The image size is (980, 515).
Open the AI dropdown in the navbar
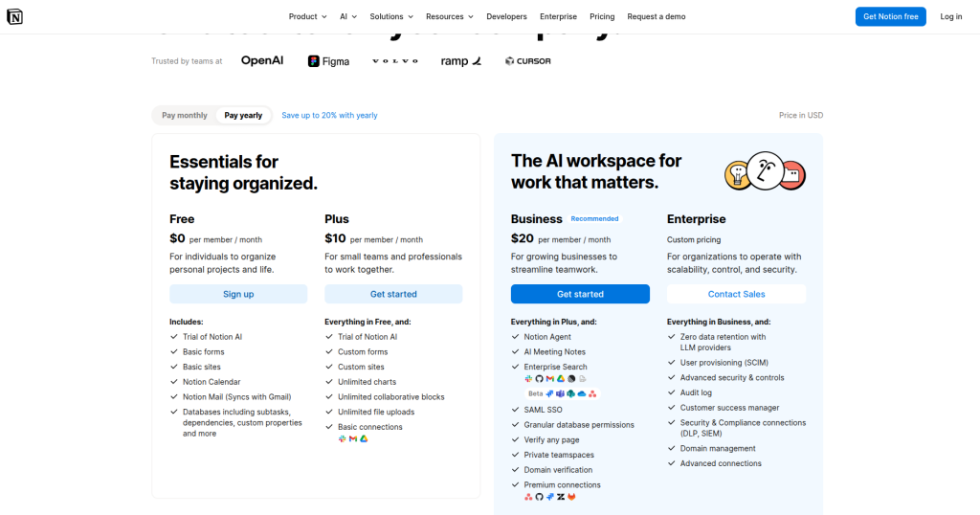[348, 17]
